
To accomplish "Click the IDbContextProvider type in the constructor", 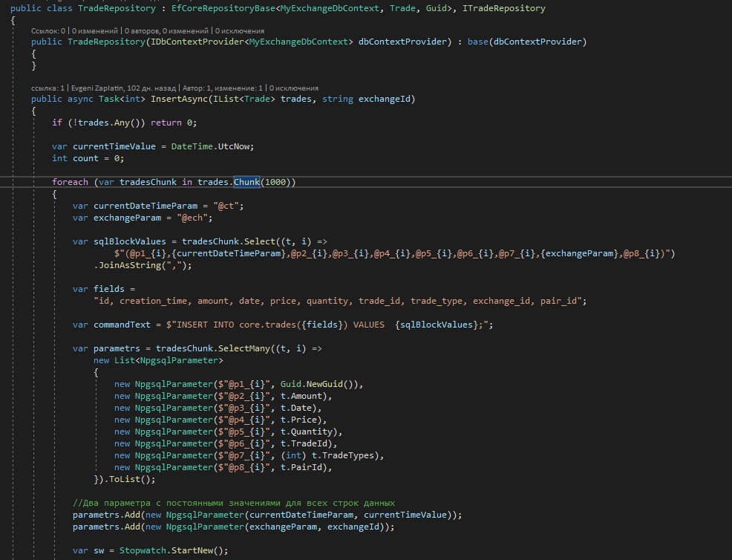I will 197,42.
